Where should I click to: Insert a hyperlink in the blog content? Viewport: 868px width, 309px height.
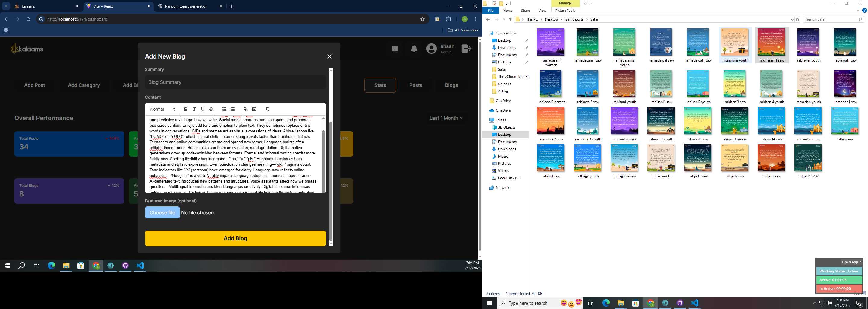[245, 109]
